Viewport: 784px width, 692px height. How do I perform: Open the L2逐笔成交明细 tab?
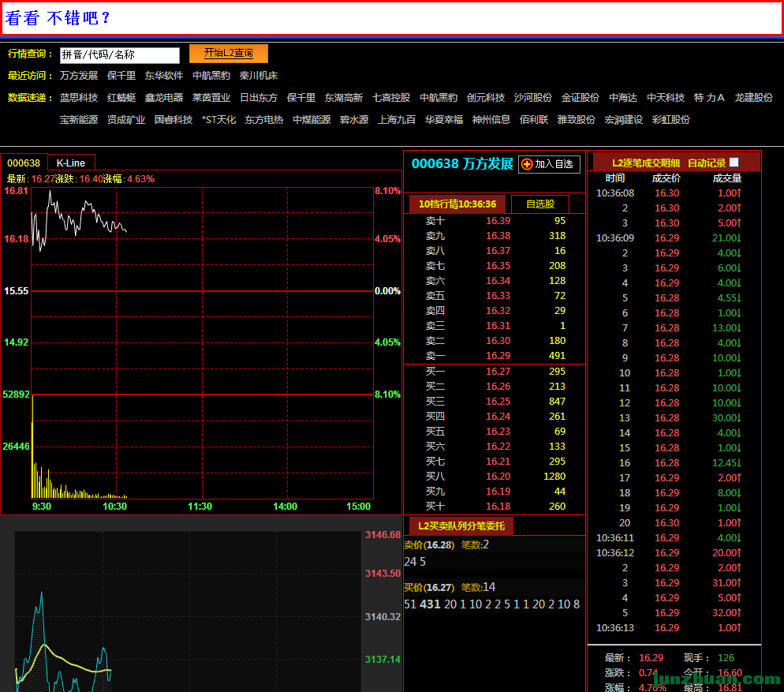pyautogui.click(x=646, y=163)
